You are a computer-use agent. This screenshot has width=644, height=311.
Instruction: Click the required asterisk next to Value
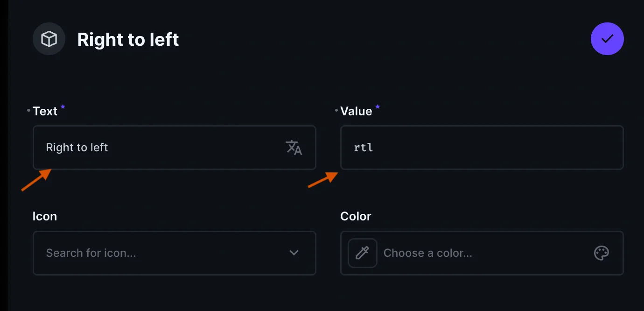[x=378, y=107]
